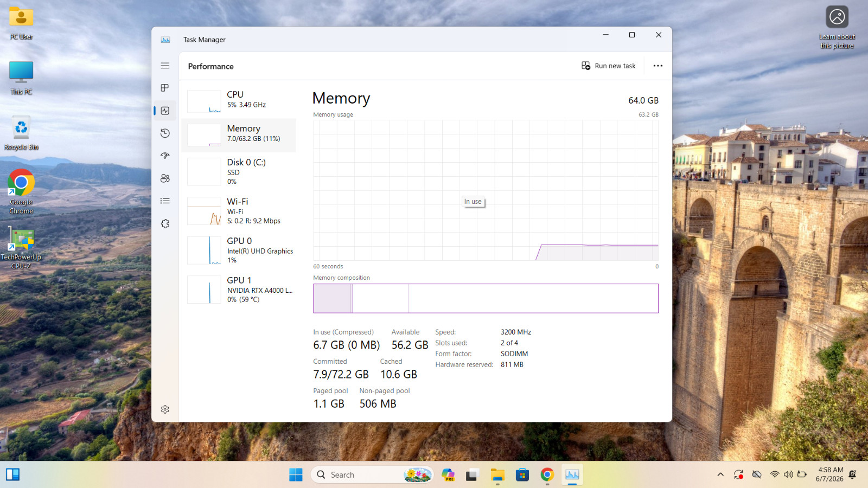Image resolution: width=868 pixels, height=488 pixels.
Task: Open Task Manager hamburger navigation menu
Action: (165, 66)
